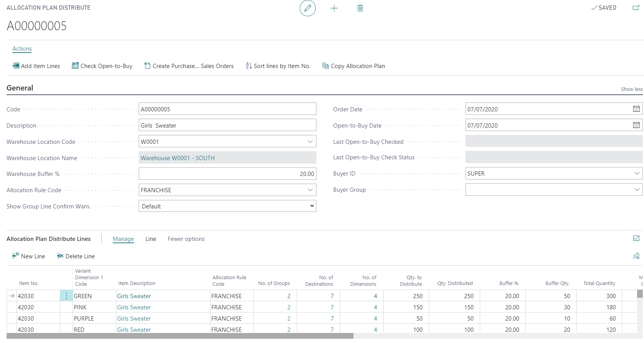Click the trash delete icon
644x343 pixels.
click(x=360, y=8)
